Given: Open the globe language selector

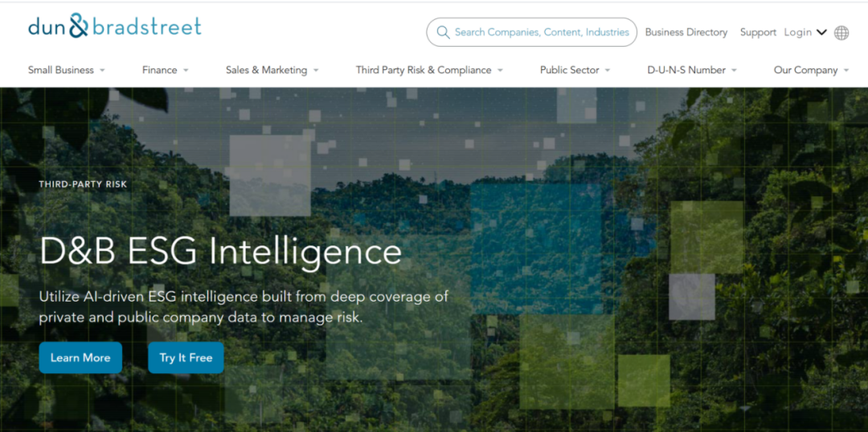Looking at the screenshot, I should pyautogui.click(x=841, y=33).
